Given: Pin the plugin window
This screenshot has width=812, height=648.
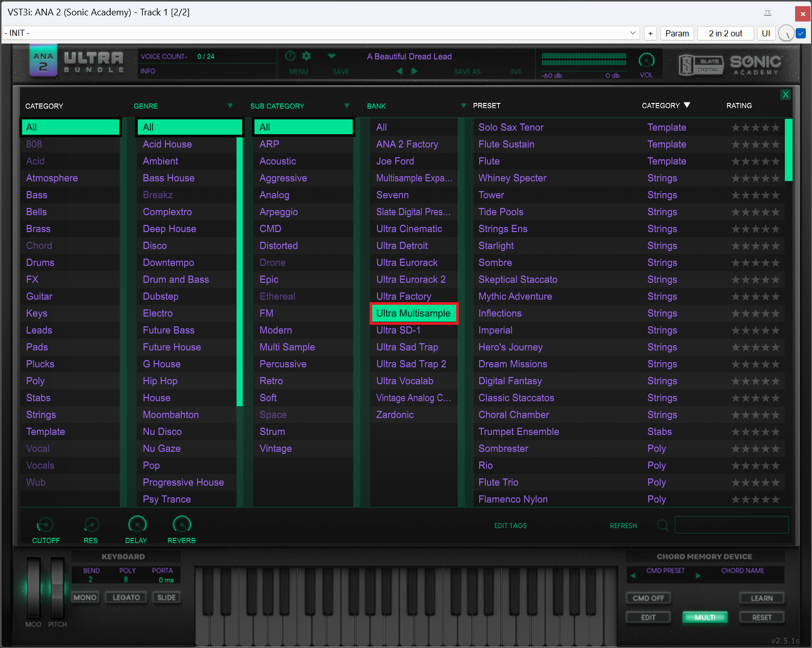Looking at the screenshot, I should (767, 13).
